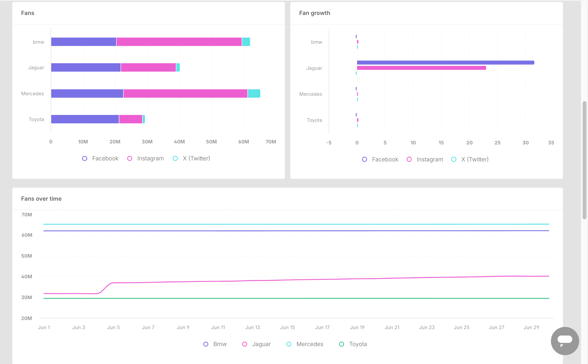Toggle Bmw legend in Fans over time
Image resolution: width=588 pixels, height=364 pixels.
215,344
